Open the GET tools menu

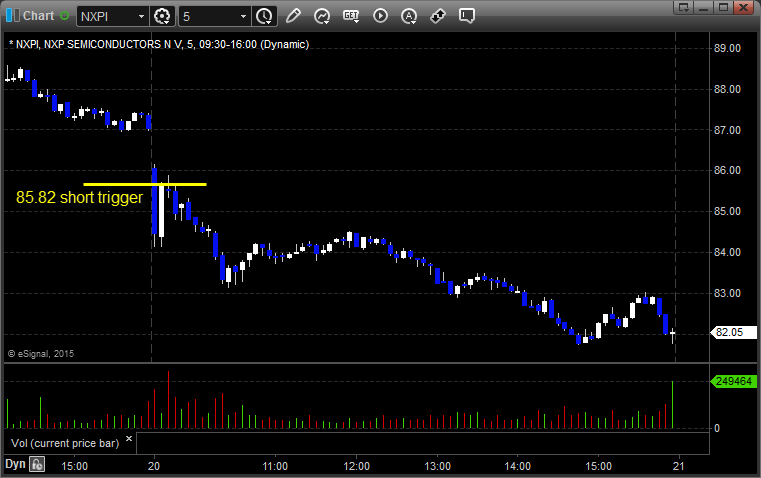tap(351, 16)
